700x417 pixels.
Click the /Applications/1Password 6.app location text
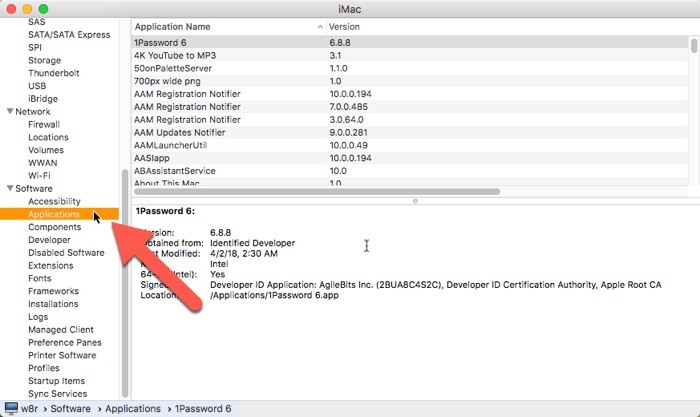pos(275,295)
